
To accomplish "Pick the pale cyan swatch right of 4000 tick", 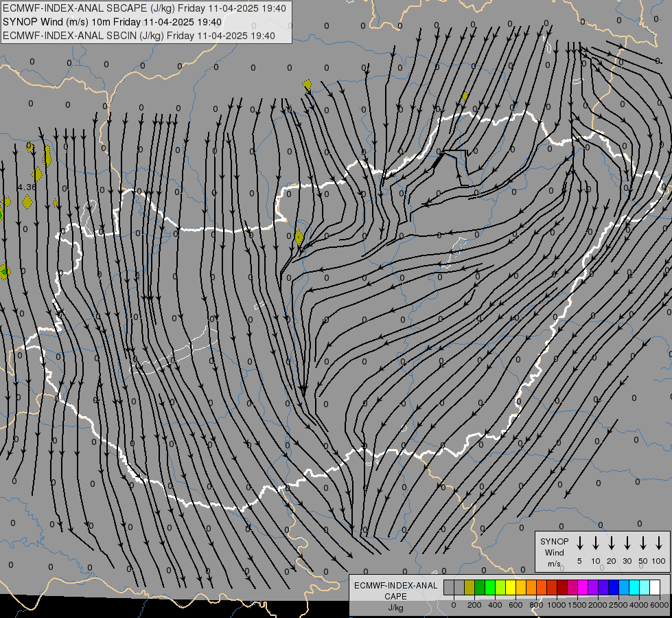I will (644, 588).
